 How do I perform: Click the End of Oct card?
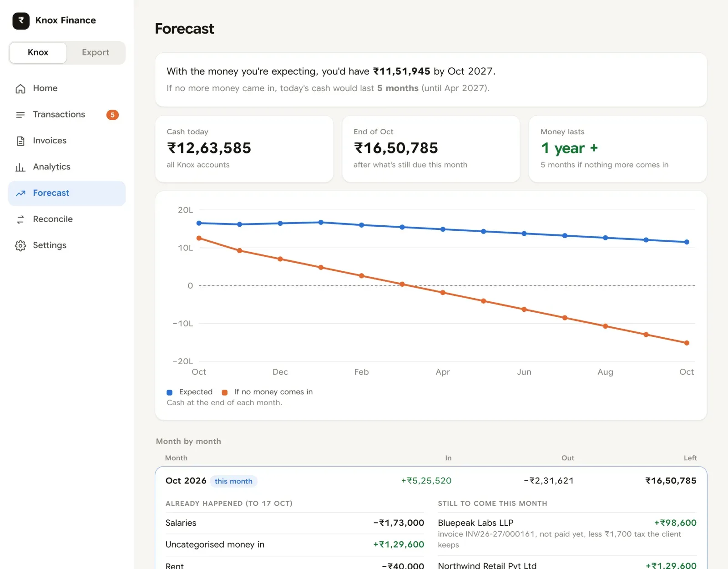click(431, 149)
